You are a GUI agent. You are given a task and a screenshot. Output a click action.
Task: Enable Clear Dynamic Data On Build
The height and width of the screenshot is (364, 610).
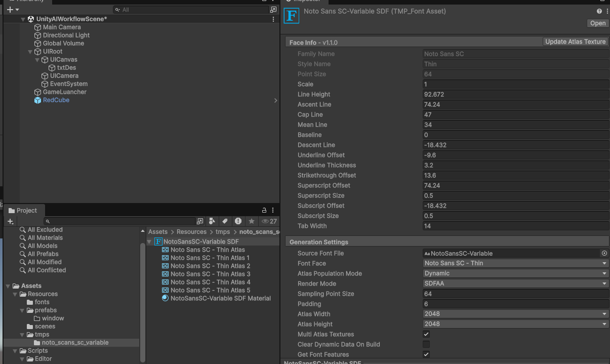pyautogui.click(x=426, y=344)
